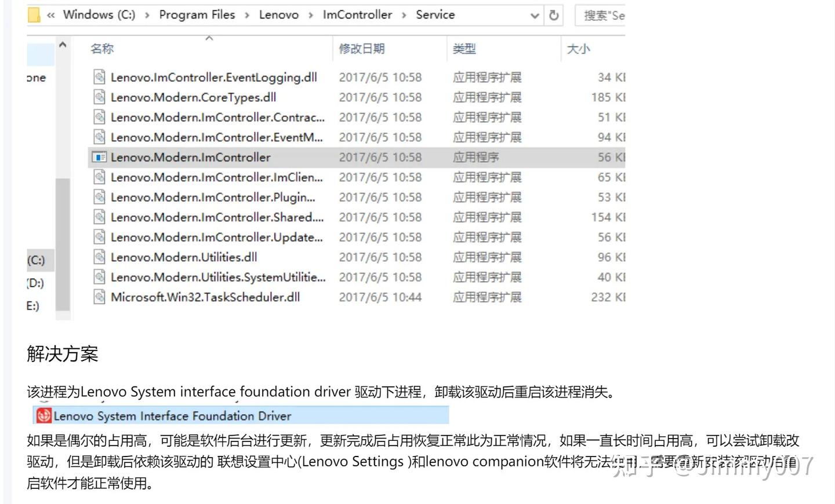Screen dimensions: 835x504
Task: Open the address bar history dropdown arrow
Action: 534,15
